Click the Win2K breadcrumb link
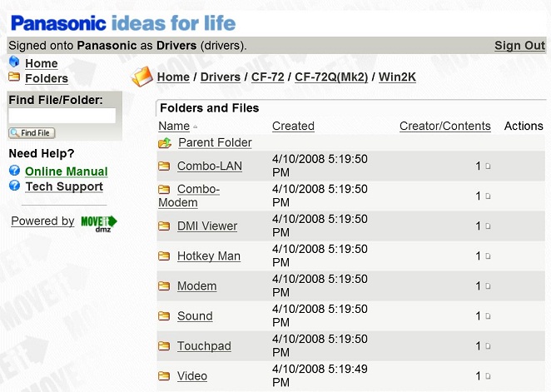This screenshot has height=392, width=551. [x=397, y=77]
